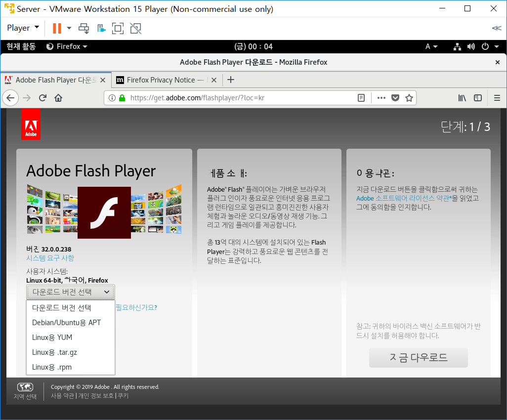Choose Linux용 .tar.gz option

pos(71,352)
